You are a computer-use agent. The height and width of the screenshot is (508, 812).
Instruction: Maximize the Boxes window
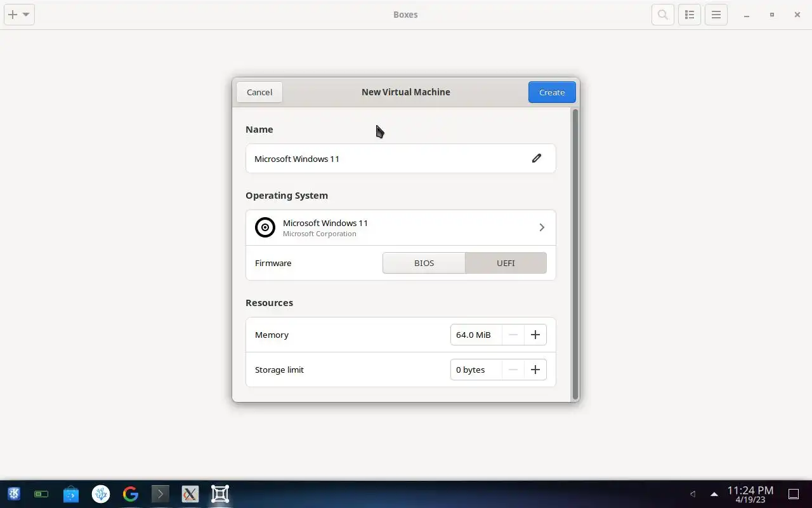point(772,15)
